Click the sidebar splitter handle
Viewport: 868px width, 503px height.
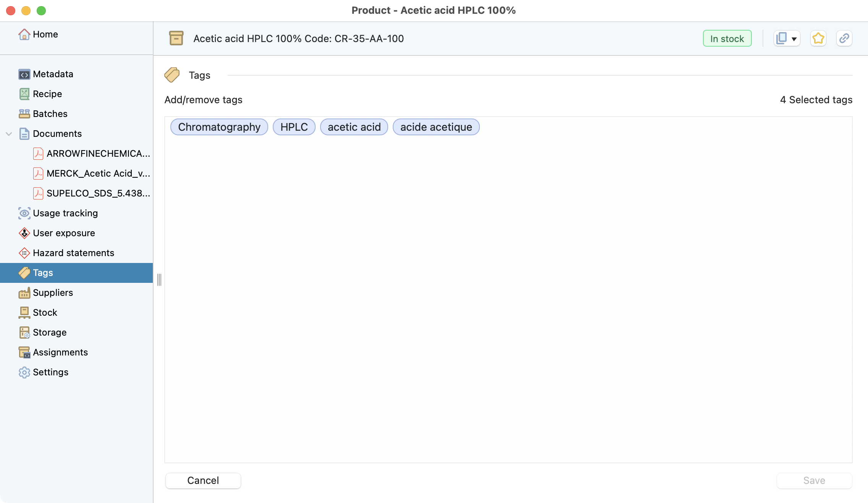pyautogui.click(x=159, y=279)
